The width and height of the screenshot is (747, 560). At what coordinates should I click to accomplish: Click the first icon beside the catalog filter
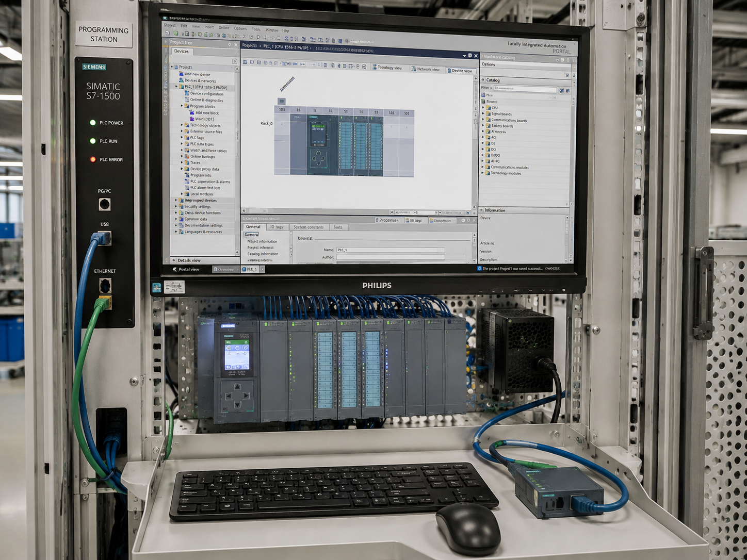pyautogui.click(x=561, y=90)
